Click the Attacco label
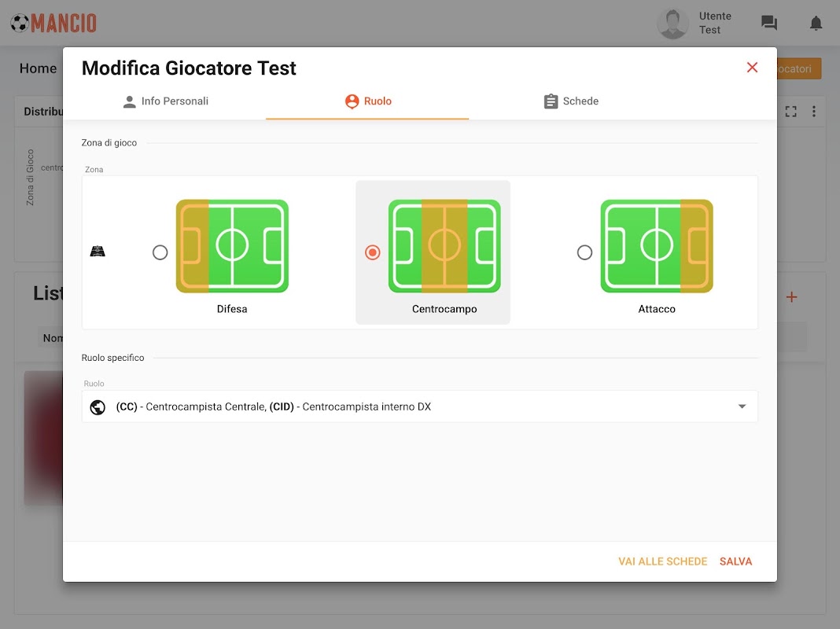This screenshot has width=840, height=629. pos(656,309)
